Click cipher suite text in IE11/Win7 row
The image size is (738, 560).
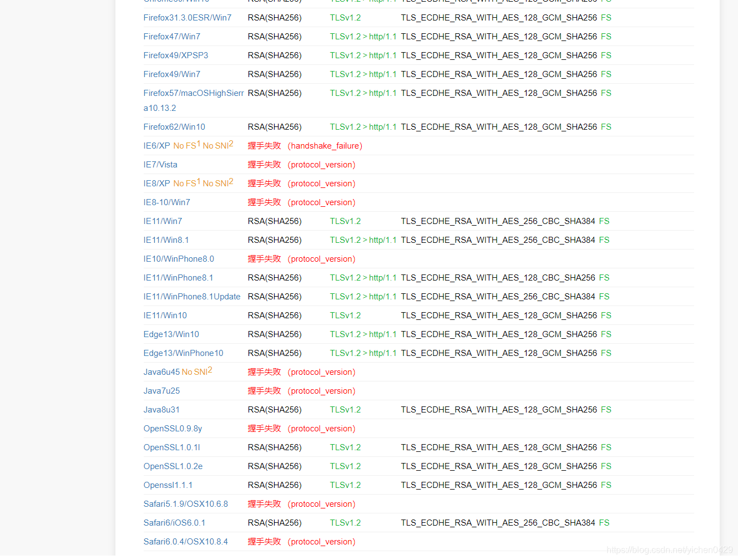[498, 221]
